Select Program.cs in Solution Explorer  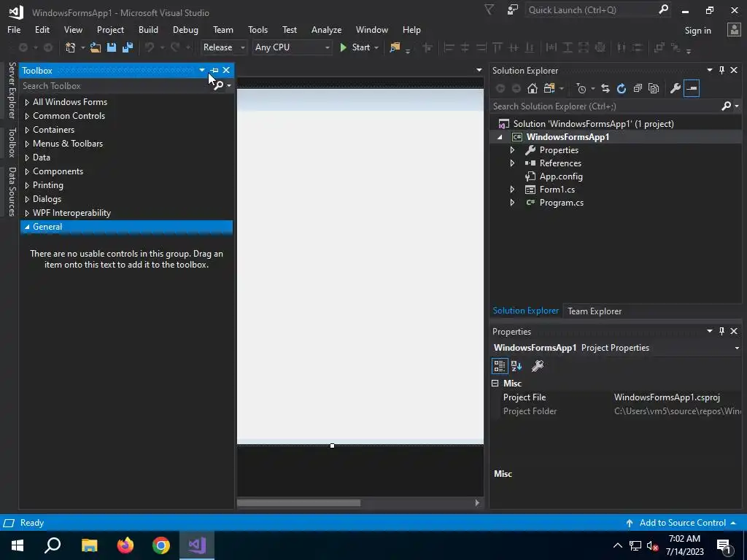pyautogui.click(x=561, y=203)
